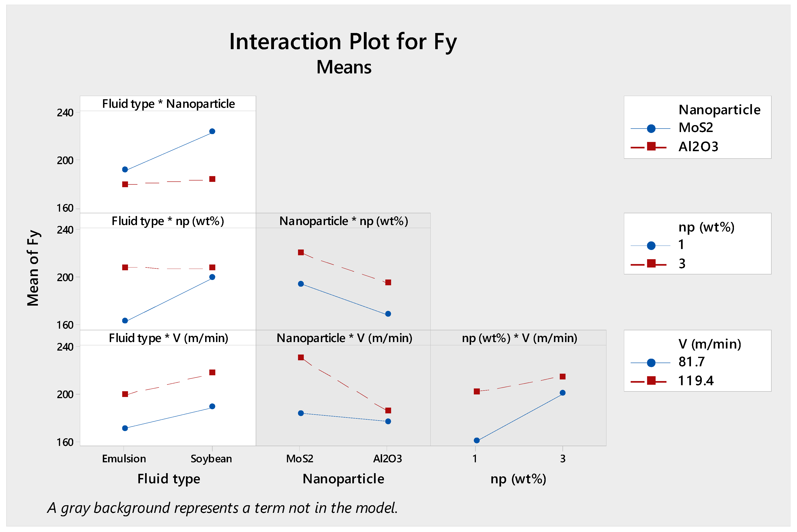Click the "Mean of Fy" y-axis label

33,268
